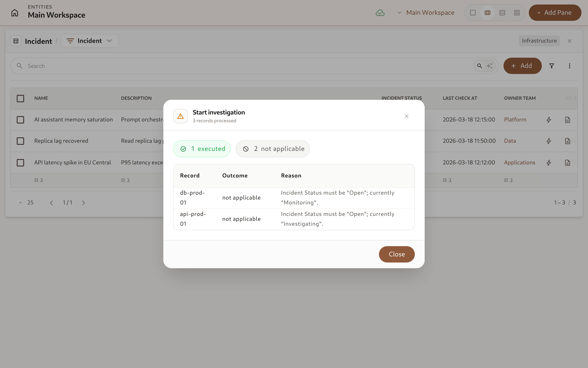Open the document icon in the Data row
Viewport: 588px width, 368px height.
click(567, 141)
